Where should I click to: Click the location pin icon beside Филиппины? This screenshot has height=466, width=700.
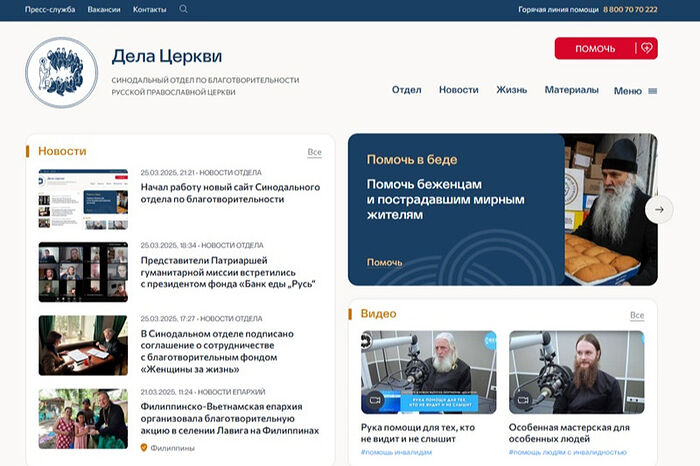[144, 448]
